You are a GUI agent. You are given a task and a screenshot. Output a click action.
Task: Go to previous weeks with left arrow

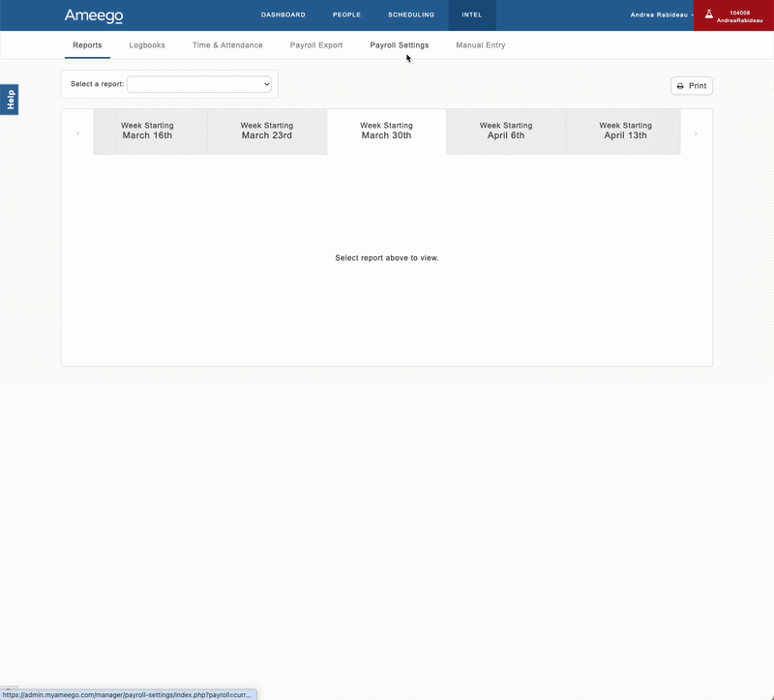[77, 133]
